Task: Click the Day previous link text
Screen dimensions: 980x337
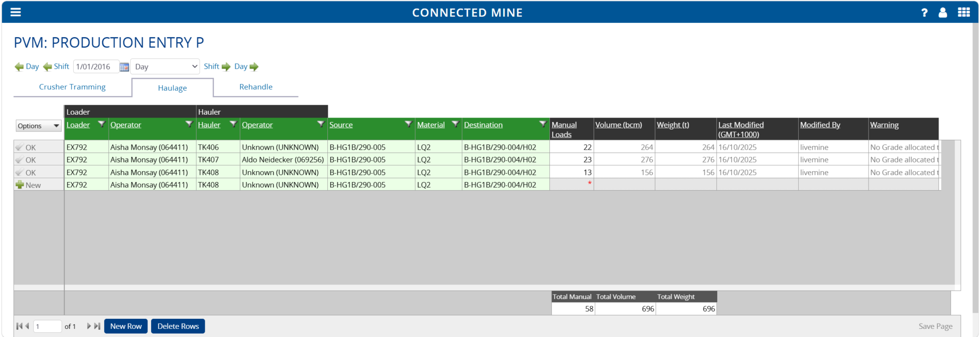Action: tap(33, 66)
